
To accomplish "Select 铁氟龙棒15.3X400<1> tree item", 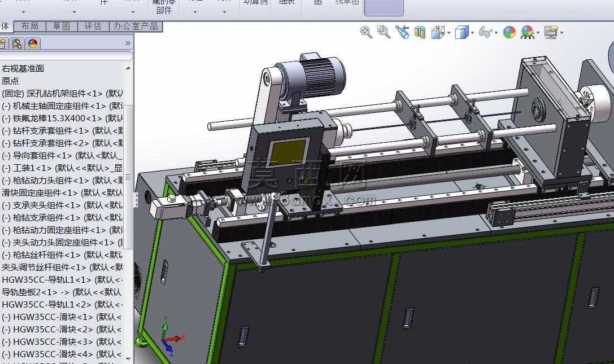I will coord(62,118).
